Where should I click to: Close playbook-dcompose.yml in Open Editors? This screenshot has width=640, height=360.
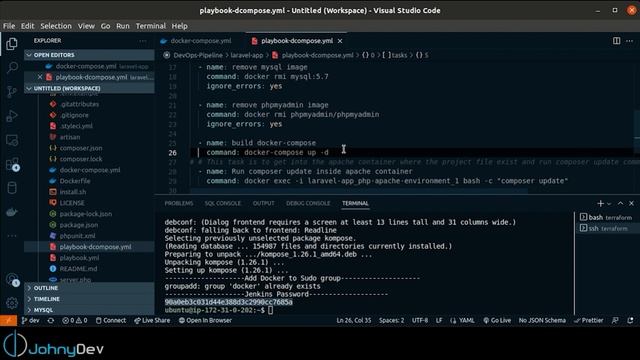40,77
